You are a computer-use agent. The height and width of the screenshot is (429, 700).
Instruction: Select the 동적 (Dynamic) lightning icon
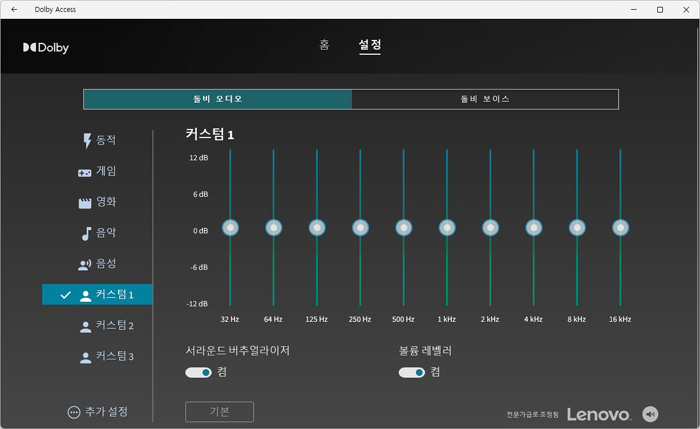click(87, 141)
